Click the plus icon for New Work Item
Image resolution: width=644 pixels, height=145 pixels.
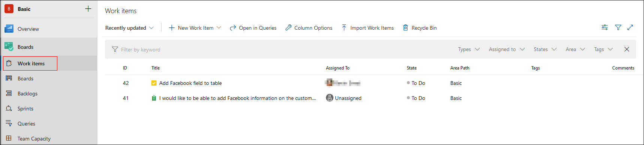point(172,28)
